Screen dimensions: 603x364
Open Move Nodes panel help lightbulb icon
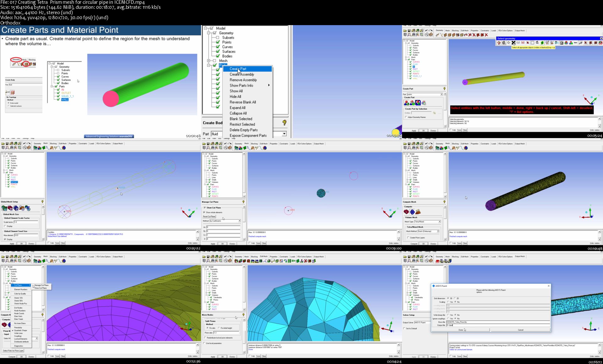243,315
